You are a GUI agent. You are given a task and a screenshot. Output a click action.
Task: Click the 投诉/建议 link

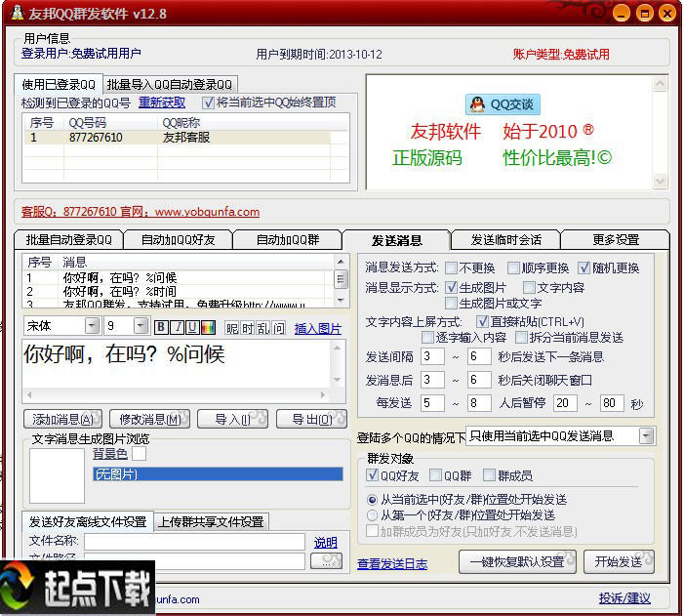624,598
